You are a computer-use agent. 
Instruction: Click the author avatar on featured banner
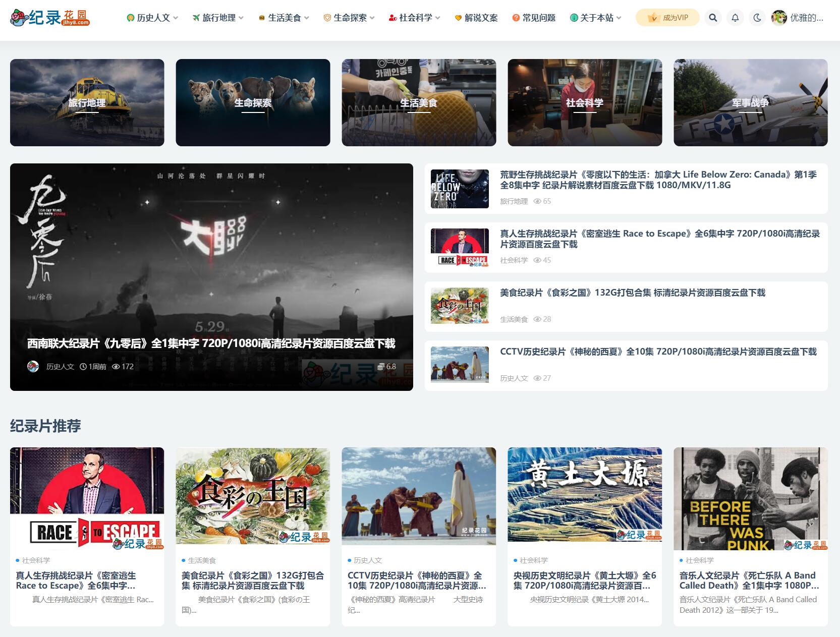coord(33,366)
